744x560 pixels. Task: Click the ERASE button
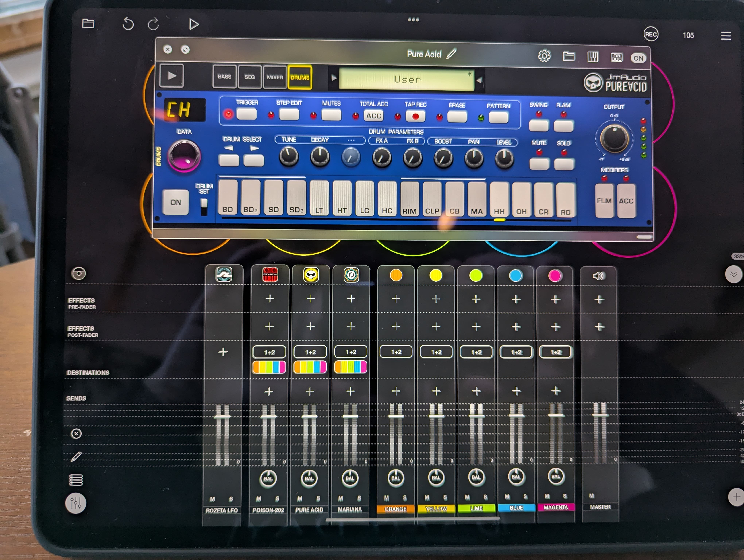click(x=457, y=117)
